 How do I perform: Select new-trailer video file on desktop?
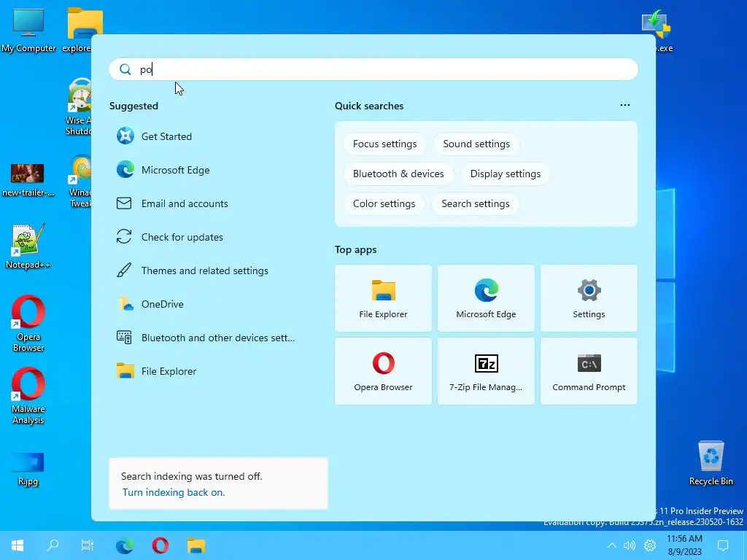click(x=28, y=180)
